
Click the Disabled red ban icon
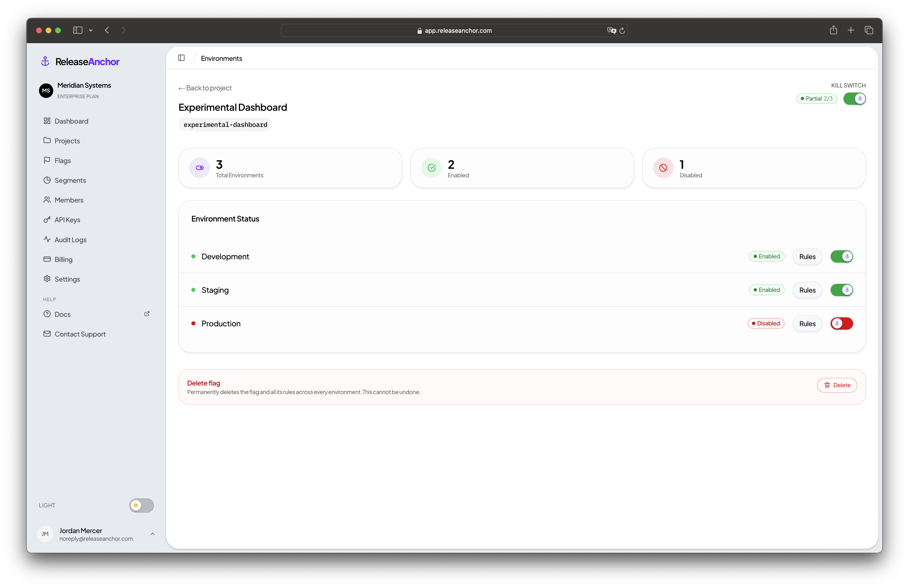coord(663,168)
